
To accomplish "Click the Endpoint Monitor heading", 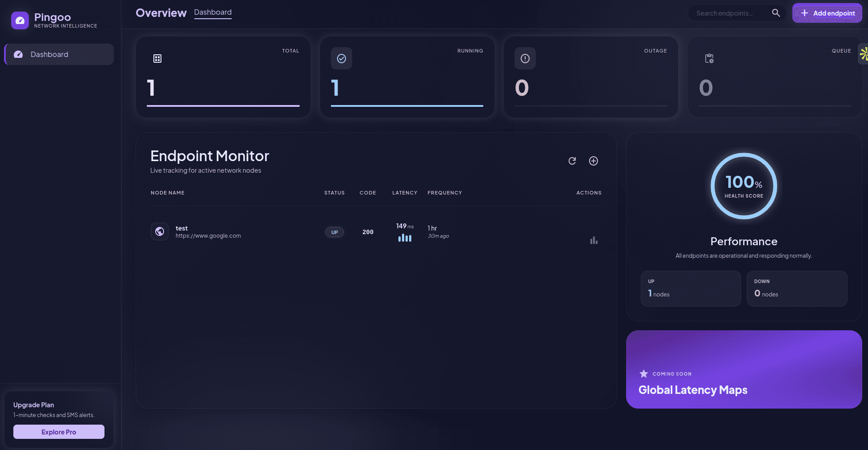I will pyautogui.click(x=210, y=156).
